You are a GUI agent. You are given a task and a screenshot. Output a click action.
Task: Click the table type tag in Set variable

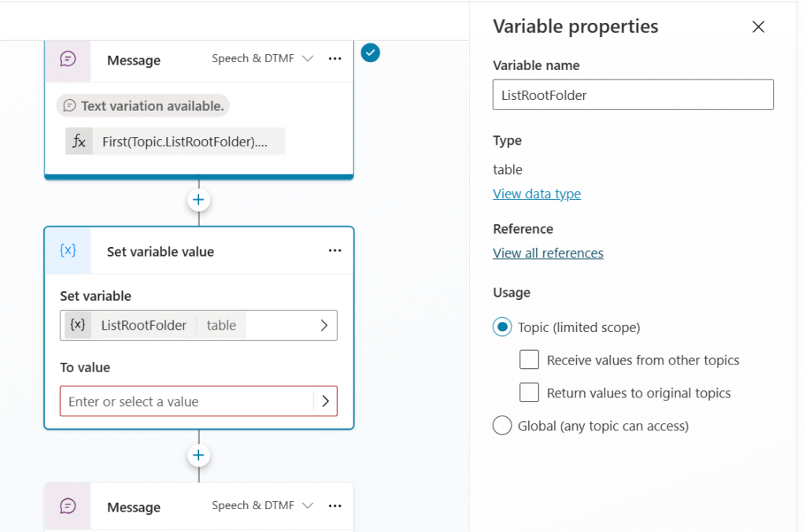click(x=221, y=325)
